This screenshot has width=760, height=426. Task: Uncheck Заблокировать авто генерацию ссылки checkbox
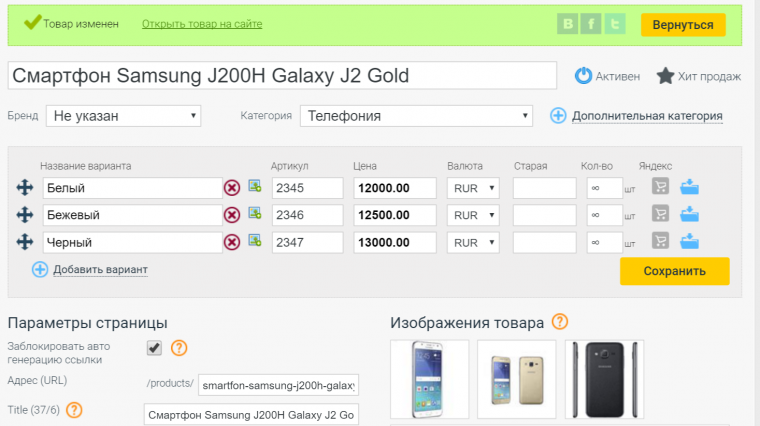click(x=154, y=348)
